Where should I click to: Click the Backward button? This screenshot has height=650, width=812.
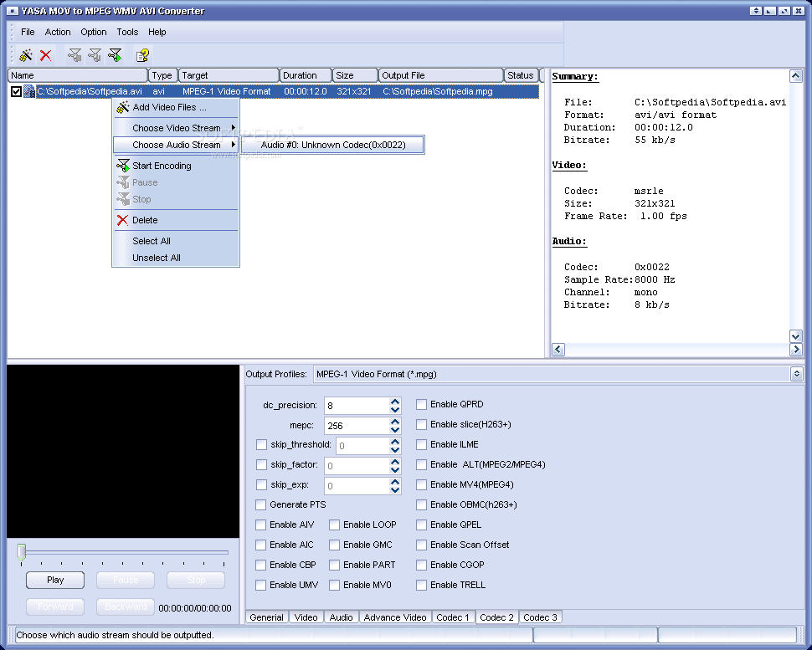click(x=126, y=606)
